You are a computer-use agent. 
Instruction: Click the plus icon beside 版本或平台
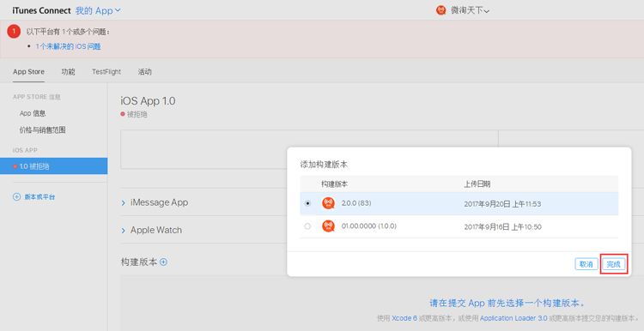click(16, 197)
